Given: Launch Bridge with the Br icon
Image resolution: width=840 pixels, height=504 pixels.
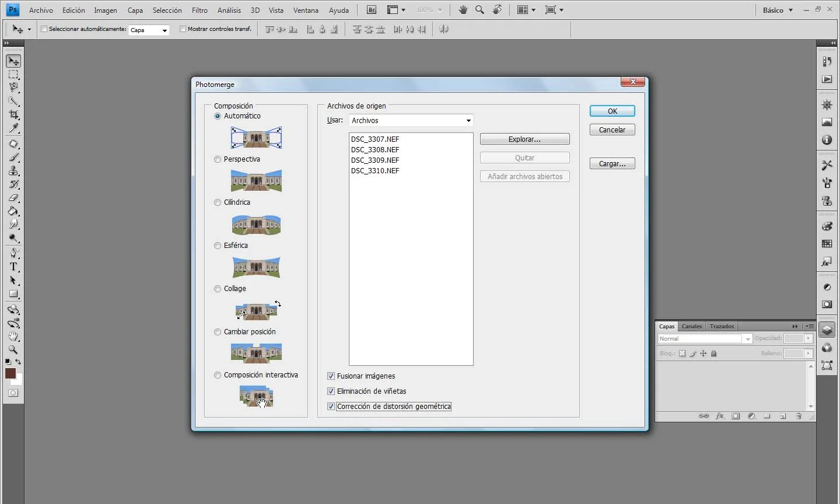Looking at the screenshot, I should tap(372, 10).
